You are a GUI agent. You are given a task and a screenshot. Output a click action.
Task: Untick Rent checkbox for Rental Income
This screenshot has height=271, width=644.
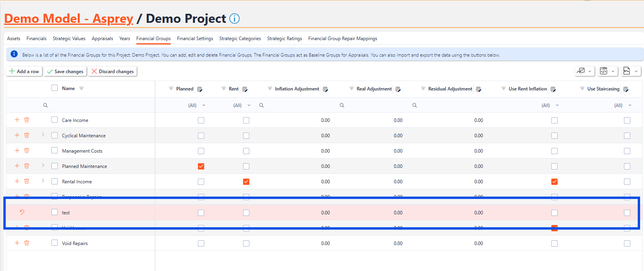[x=246, y=182]
